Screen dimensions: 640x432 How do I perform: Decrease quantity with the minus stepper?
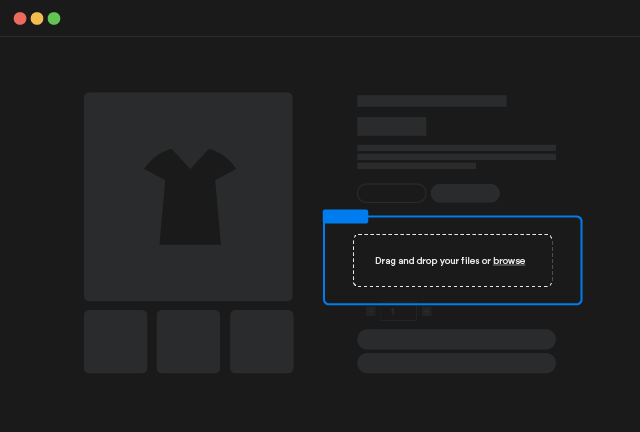(371, 311)
